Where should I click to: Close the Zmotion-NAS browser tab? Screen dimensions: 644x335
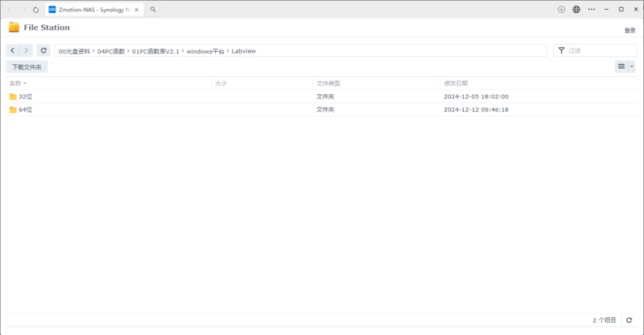coord(137,10)
